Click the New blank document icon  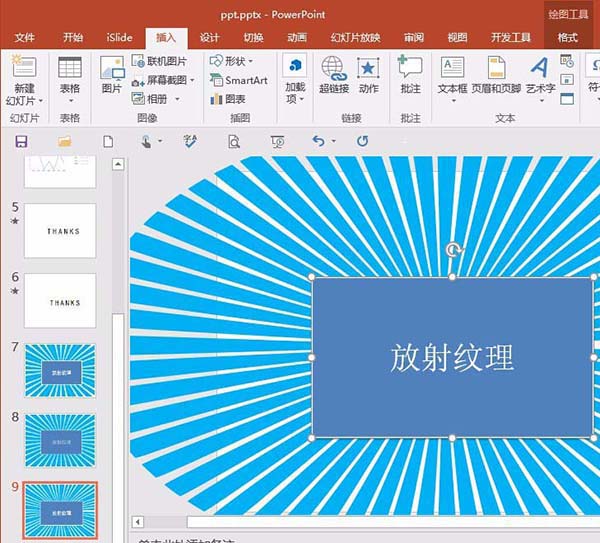click(108, 142)
